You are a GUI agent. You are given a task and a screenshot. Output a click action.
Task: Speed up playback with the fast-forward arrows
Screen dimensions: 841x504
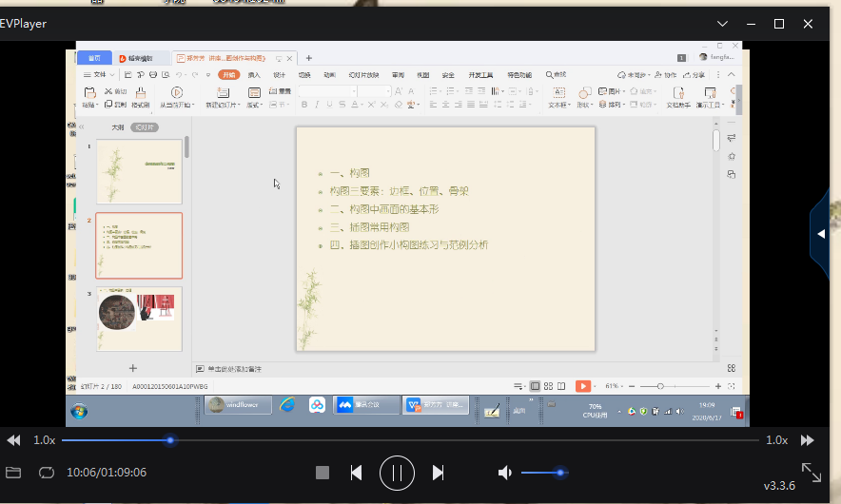tap(807, 440)
